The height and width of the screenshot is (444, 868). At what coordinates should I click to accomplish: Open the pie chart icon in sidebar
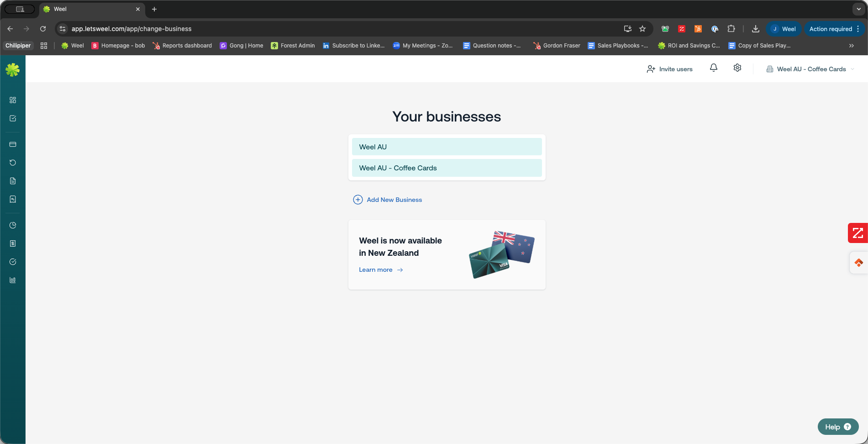pos(13,225)
